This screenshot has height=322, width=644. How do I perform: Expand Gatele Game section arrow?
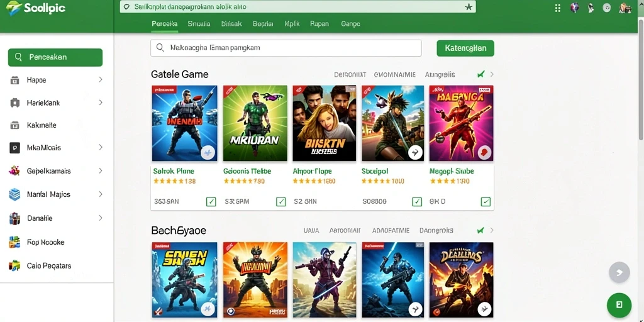click(x=492, y=74)
